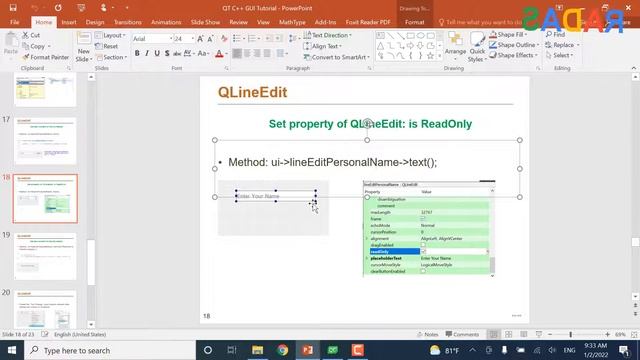This screenshot has height=360, width=640.
Task: Start the slide show from the status bar
Action: (x=539, y=334)
